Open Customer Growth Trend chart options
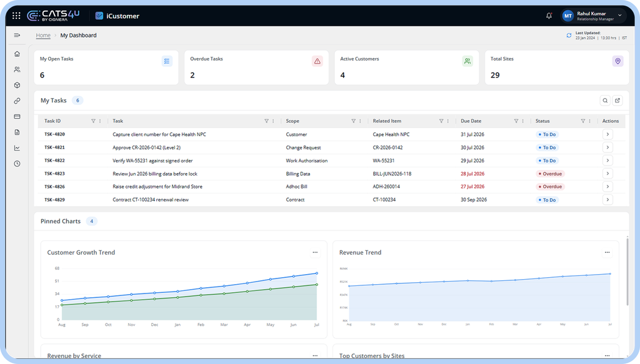640x364 pixels. click(315, 252)
